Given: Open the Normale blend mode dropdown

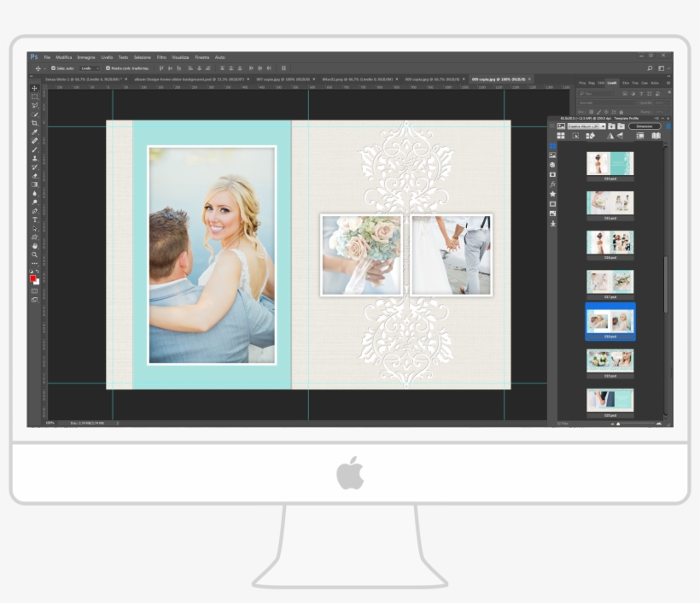Looking at the screenshot, I should (607, 103).
